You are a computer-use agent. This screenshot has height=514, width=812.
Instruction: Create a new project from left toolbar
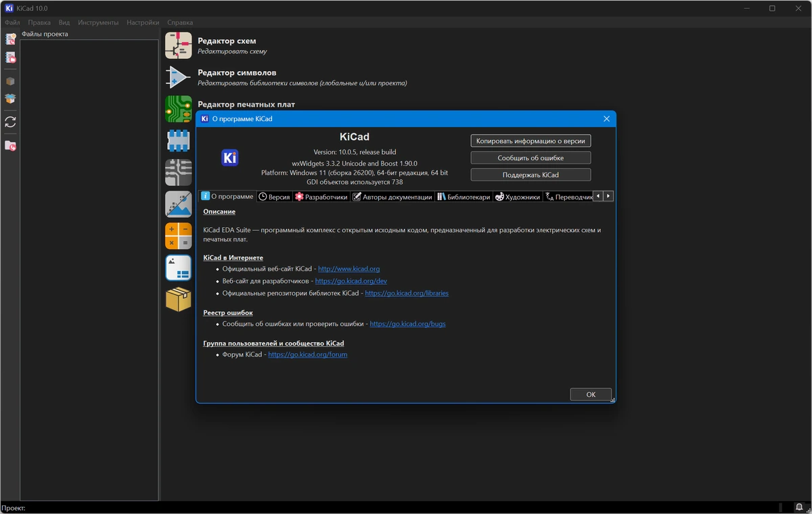pos(10,39)
